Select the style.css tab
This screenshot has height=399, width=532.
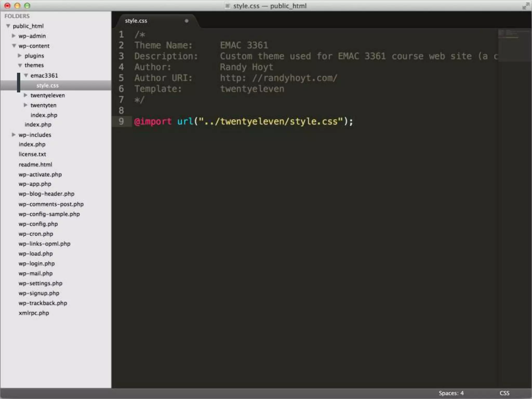pyautogui.click(x=136, y=21)
